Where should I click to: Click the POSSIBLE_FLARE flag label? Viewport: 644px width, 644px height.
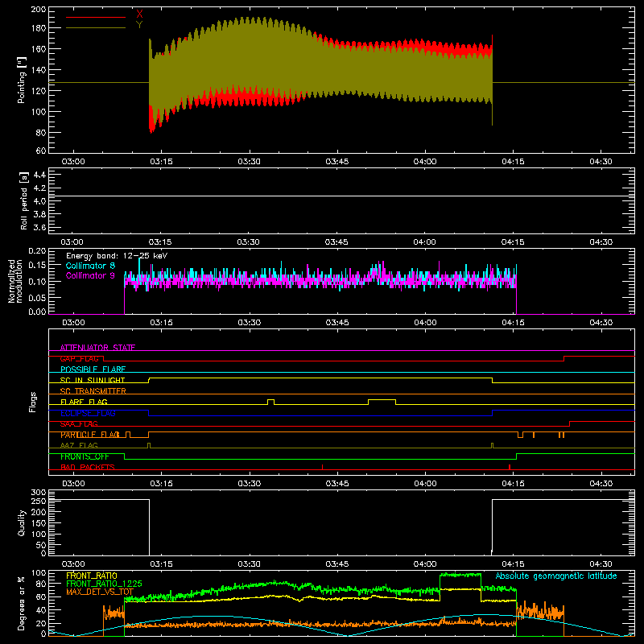pyautogui.click(x=93, y=369)
